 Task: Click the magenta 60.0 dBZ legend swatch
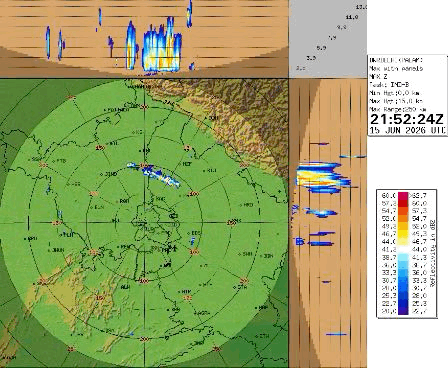402,195
